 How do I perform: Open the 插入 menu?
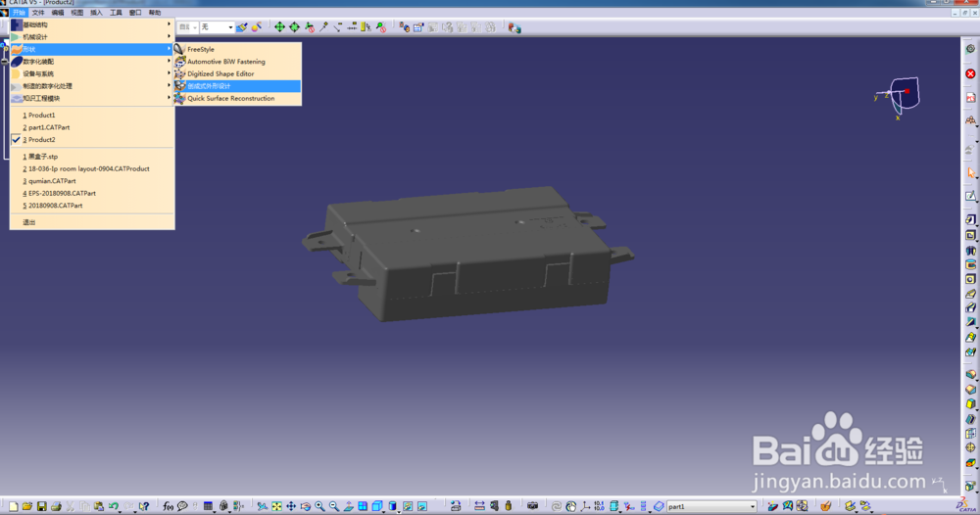(96, 13)
